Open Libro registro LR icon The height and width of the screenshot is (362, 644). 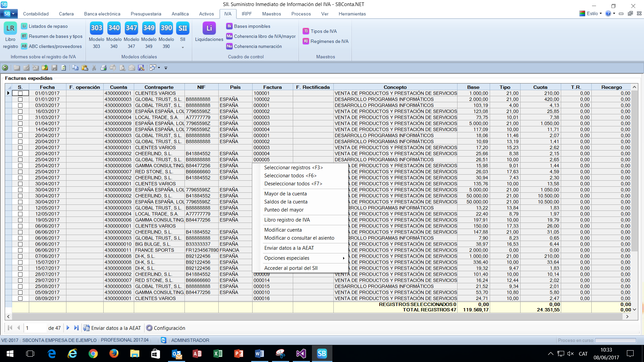tap(10, 28)
